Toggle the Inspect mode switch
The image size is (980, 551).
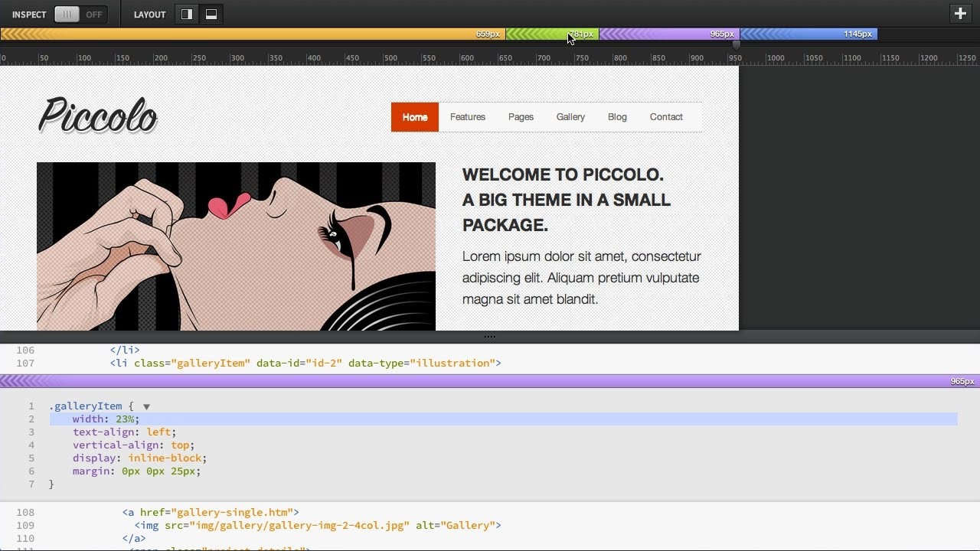pyautogui.click(x=80, y=14)
